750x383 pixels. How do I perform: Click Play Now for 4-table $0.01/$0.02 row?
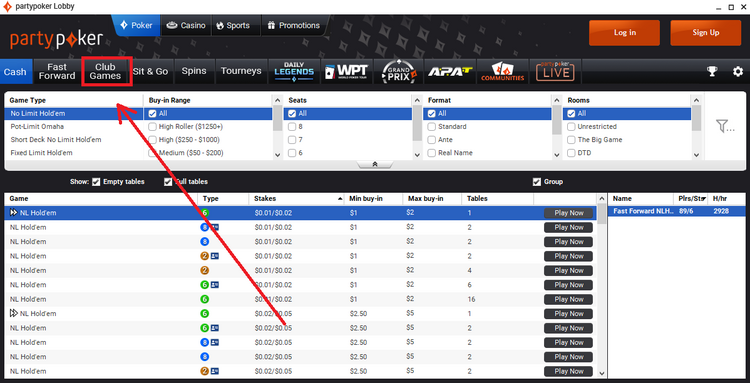click(x=568, y=271)
